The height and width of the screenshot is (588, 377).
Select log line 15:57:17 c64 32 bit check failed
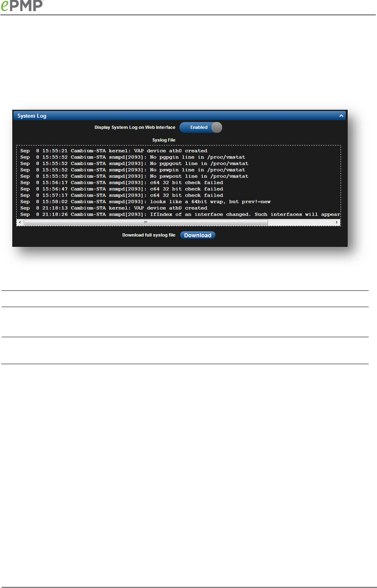(x=122, y=195)
